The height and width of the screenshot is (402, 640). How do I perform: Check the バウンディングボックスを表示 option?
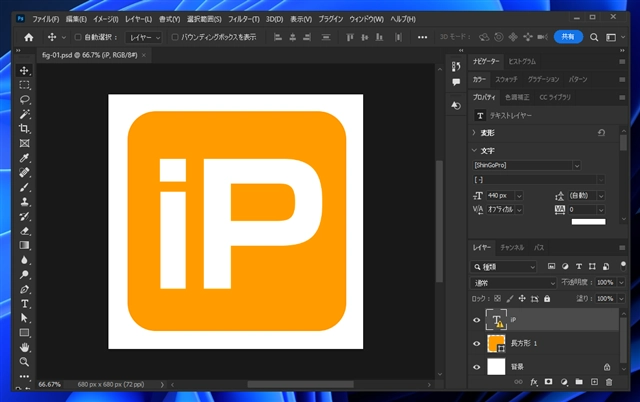tap(176, 37)
